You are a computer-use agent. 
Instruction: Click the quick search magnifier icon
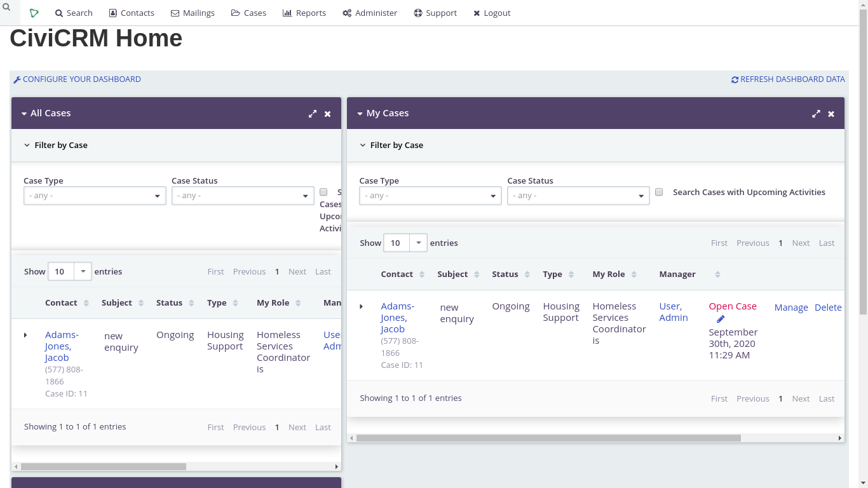coord(6,8)
